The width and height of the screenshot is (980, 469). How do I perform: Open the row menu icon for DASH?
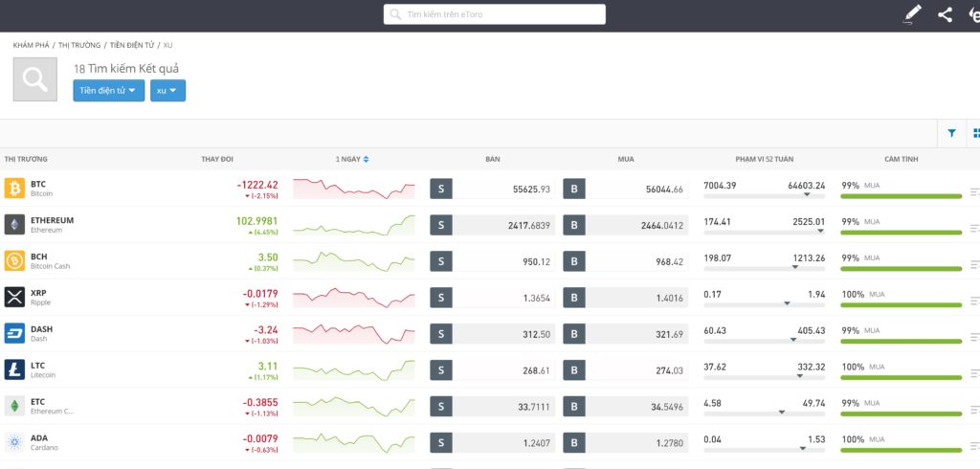pyautogui.click(x=975, y=338)
